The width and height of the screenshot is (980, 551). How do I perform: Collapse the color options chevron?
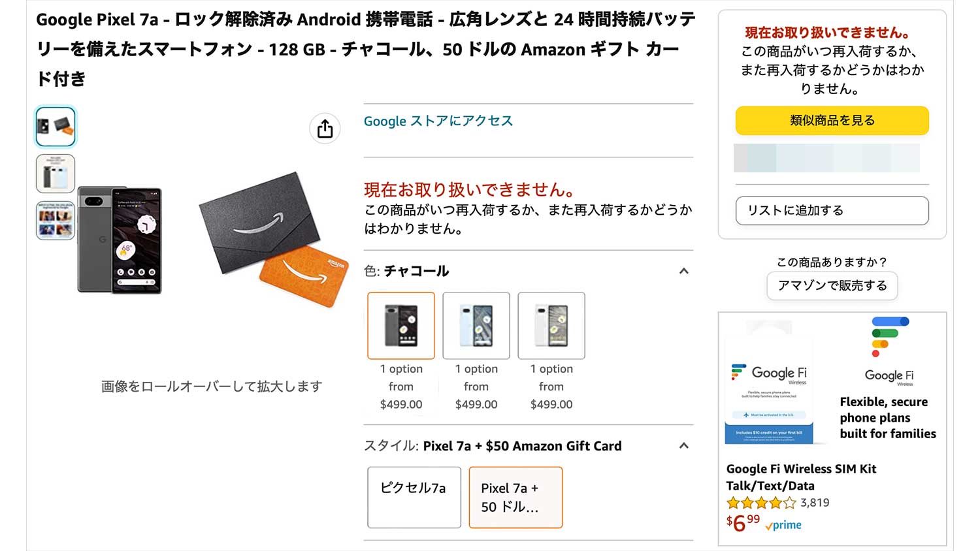coord(683,271)
